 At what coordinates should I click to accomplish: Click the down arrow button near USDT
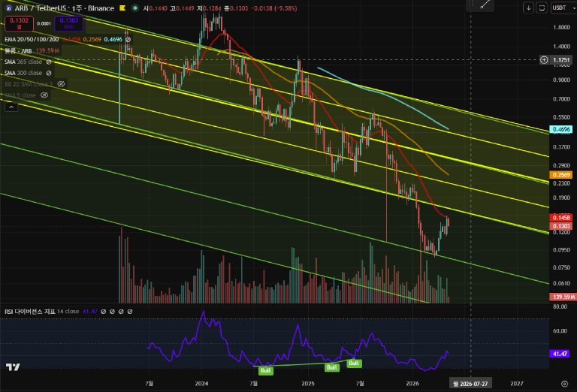[528, 8]
